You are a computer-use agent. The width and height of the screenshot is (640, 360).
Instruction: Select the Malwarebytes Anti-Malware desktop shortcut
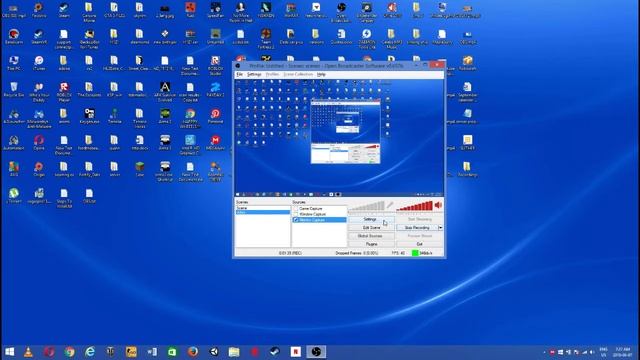coord(39,118)
